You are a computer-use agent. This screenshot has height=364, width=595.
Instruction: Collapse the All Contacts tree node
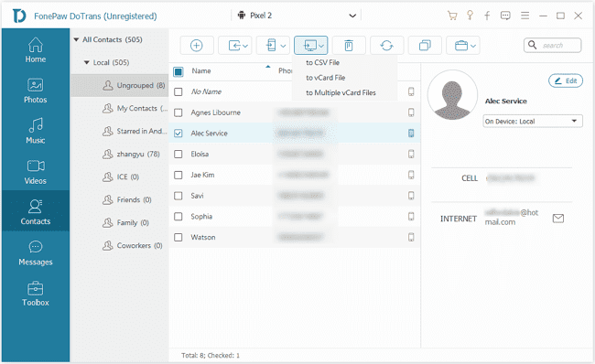pyautogui.click(x=76, y=39)
